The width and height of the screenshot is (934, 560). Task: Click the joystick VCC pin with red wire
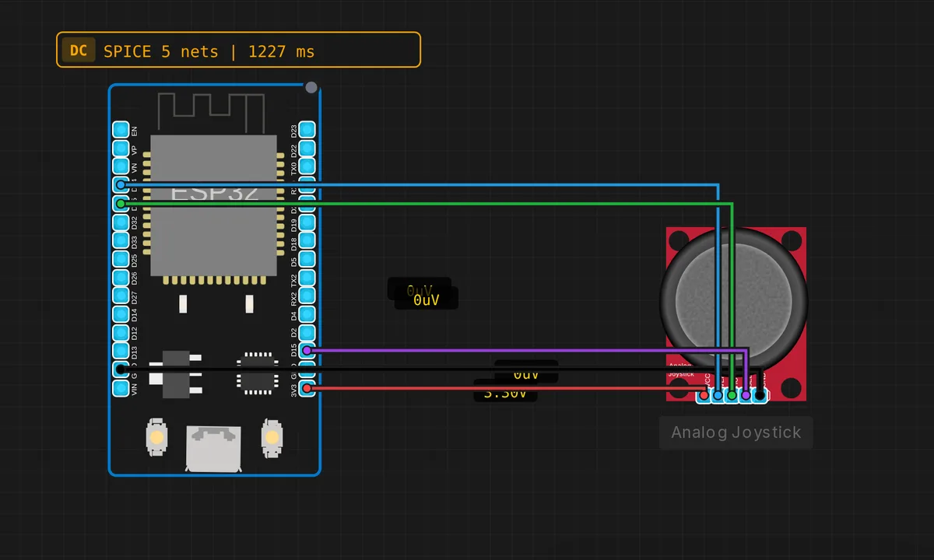[704, 396]
